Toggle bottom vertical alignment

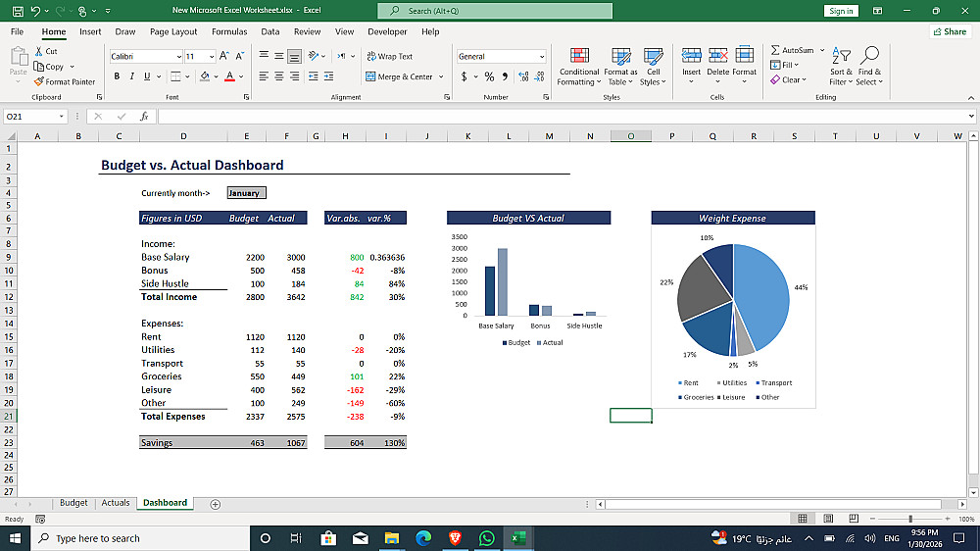pyautogui.click(x=294, y=56)
